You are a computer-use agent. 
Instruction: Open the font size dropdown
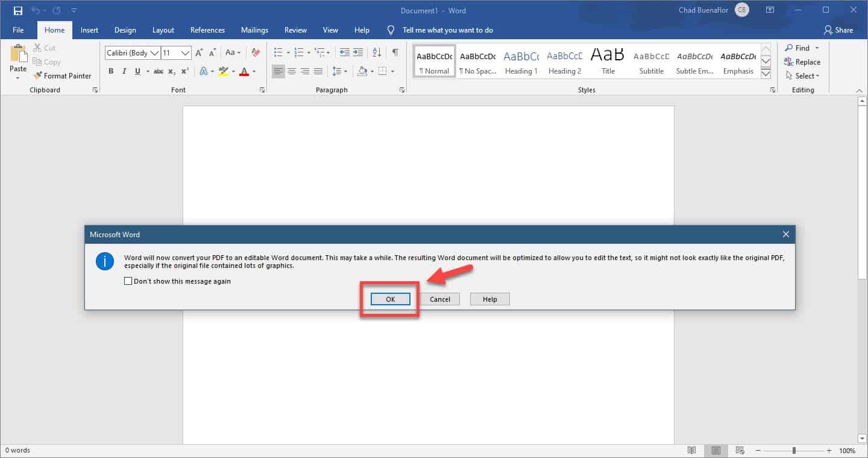(x=186, y=53)
